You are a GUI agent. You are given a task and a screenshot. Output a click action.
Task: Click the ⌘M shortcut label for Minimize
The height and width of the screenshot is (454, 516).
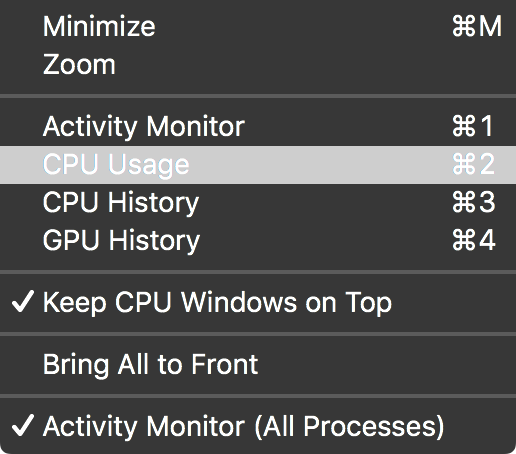click(477, 26)
